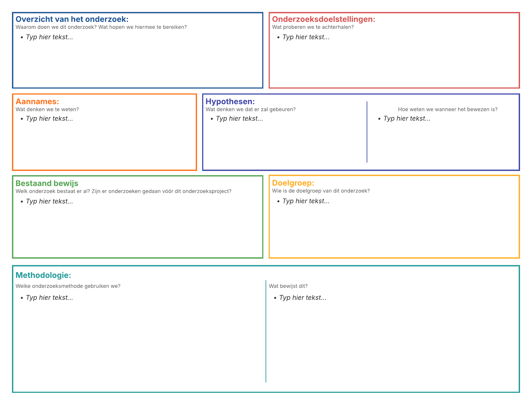Click the 'Overzicht van het onderzoek' heading
The width and height of the screenshot is (532, 405).
[72, 19]
